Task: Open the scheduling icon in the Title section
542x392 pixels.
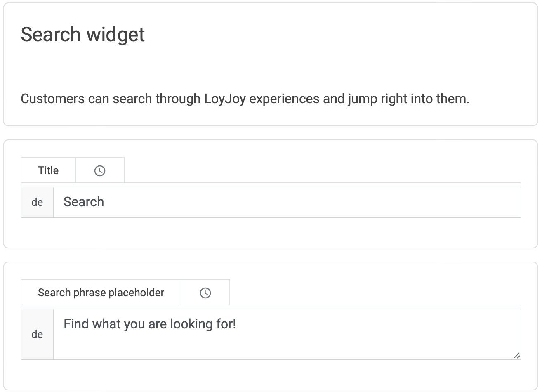Action: click(x=99, y=170)
